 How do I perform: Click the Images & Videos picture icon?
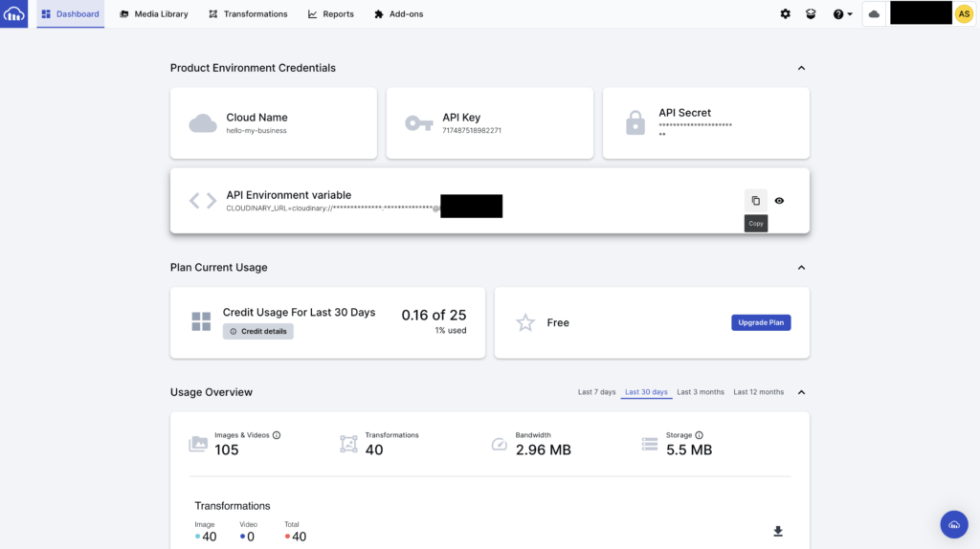coord(198,444)
